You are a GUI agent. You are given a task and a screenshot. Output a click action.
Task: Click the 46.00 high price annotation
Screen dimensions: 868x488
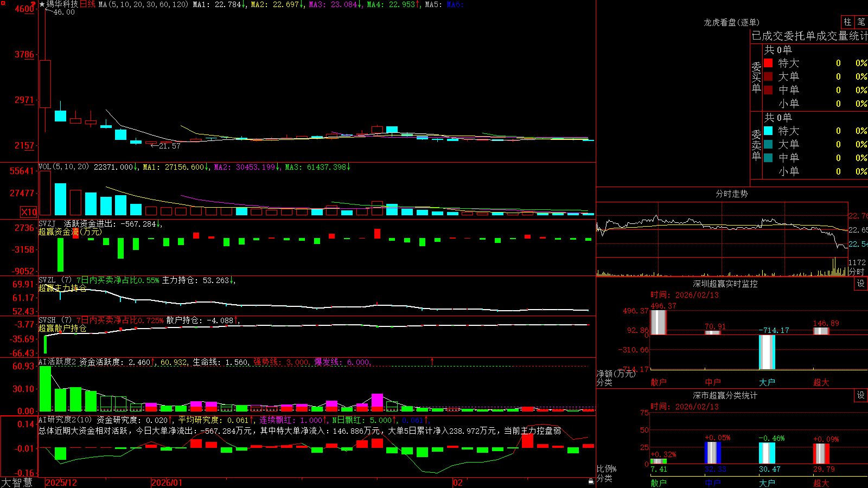[x=64, y=12]
